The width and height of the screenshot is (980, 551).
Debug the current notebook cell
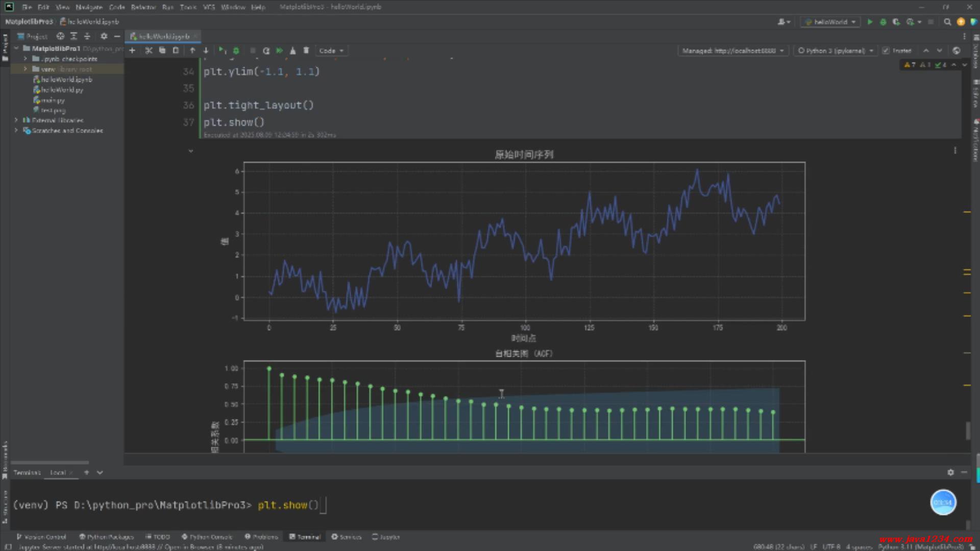tap(236, 51)
